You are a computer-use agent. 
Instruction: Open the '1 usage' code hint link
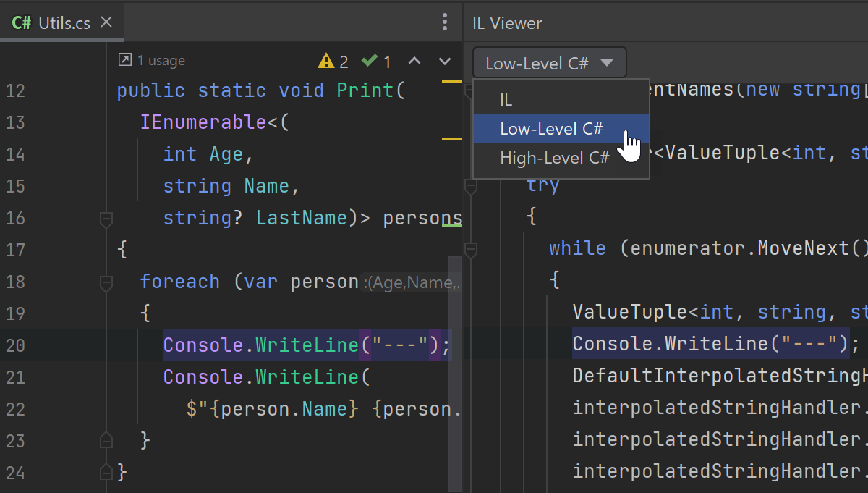(161, 61)
